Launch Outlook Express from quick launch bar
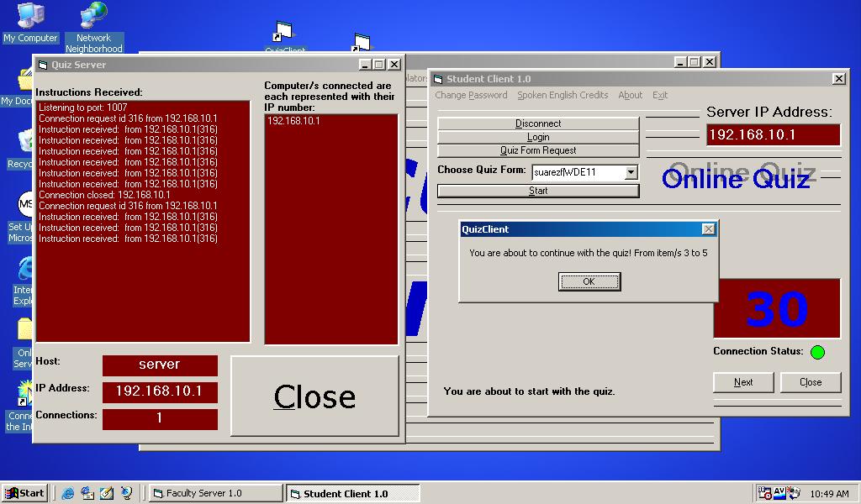The image size is (861, 504). pyautogui.click(x=87, y=493)
